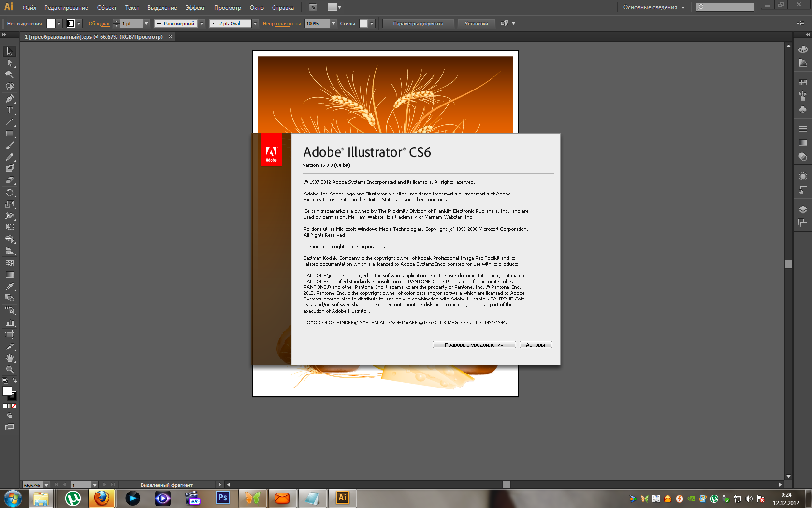Select the Type tool
Image resolution: width=812 pixels, height=508 pixels.
pyautogui.click(x=9, y=110)
